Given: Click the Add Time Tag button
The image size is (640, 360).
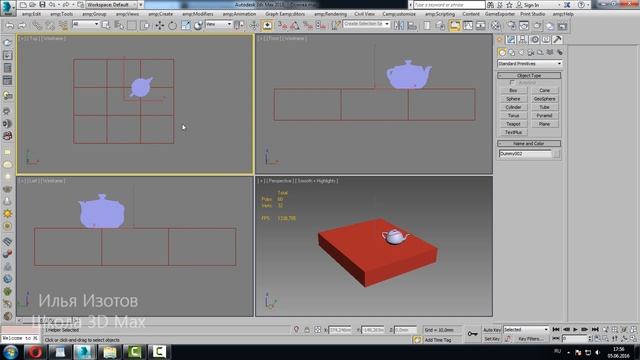Looking at the screenshot, I should (438, 340).
